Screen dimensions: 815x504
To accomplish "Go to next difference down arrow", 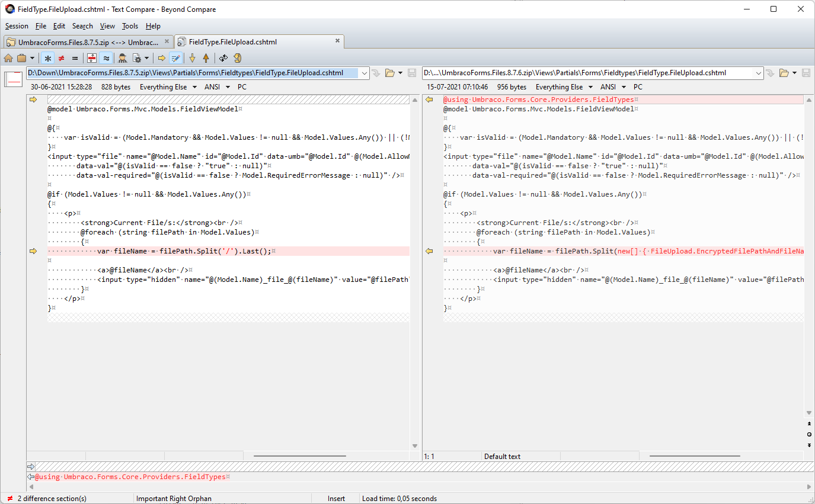I will [x=192, y=58].
